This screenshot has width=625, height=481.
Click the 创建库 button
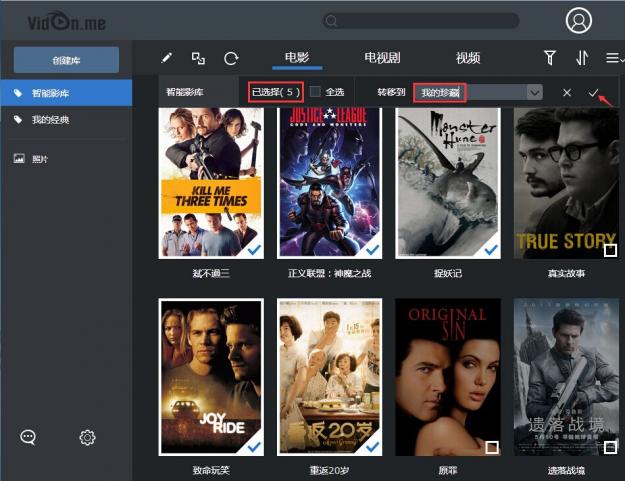tap(66, 60)
